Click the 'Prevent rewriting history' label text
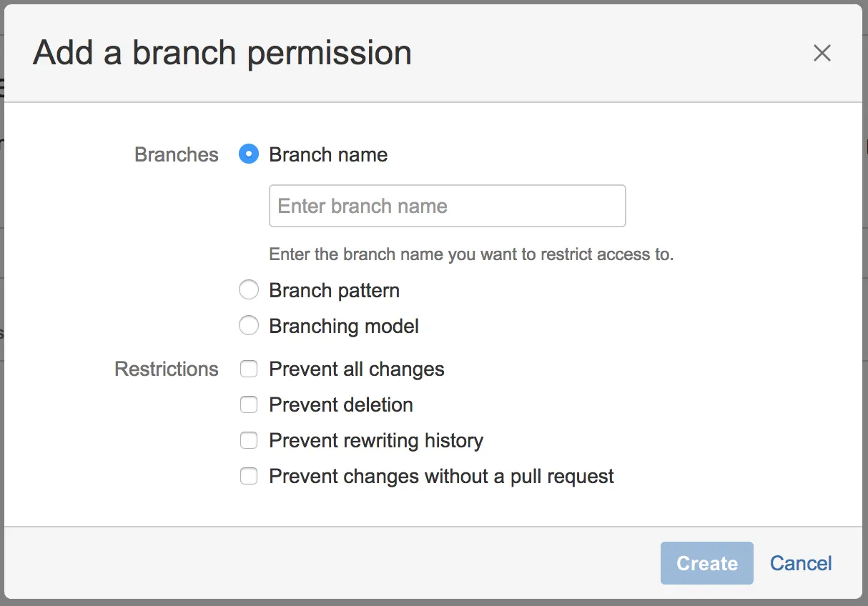Screen dimensions: 868x606 [376, 440]
